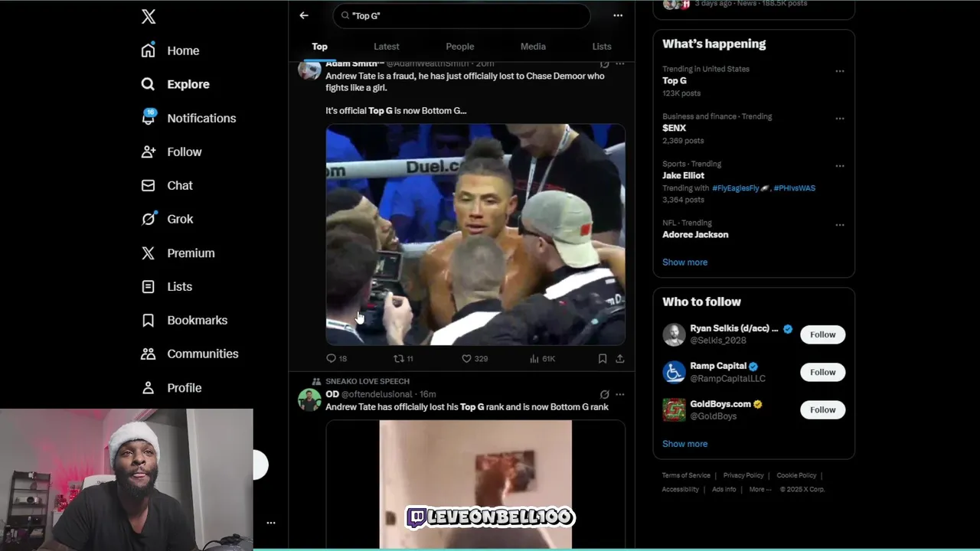Image resolution: width=980 pixels, height=551 pixels.
Task: Click the Notifications bell icon
Action: 149,118
